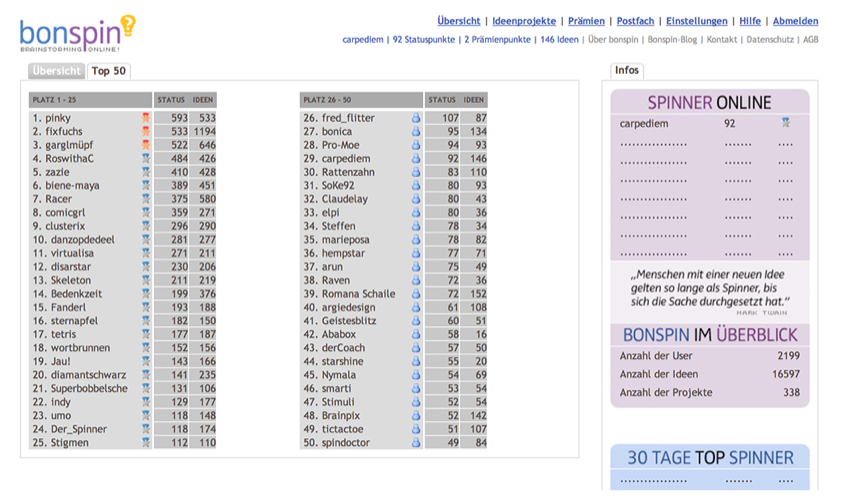
Task: Open Einstellungen in the top menu
Action: 696,21
